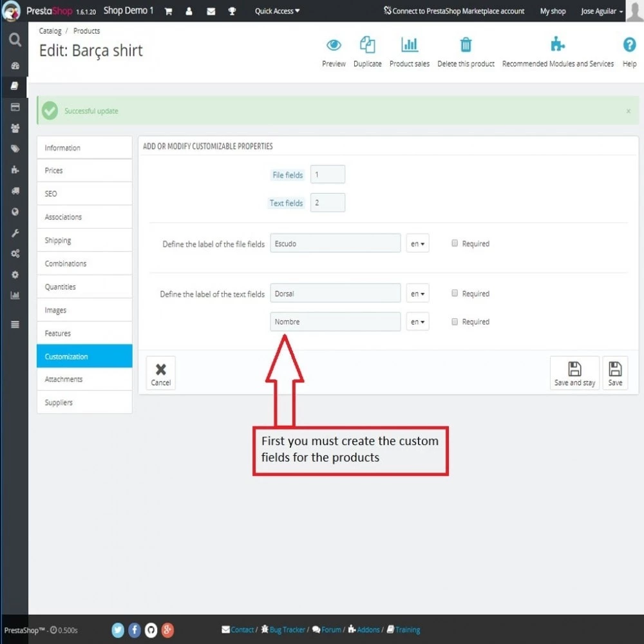Open Dashboard icon in left sidebar
This screenshot has width=644, height=644.
click(15, 66)
